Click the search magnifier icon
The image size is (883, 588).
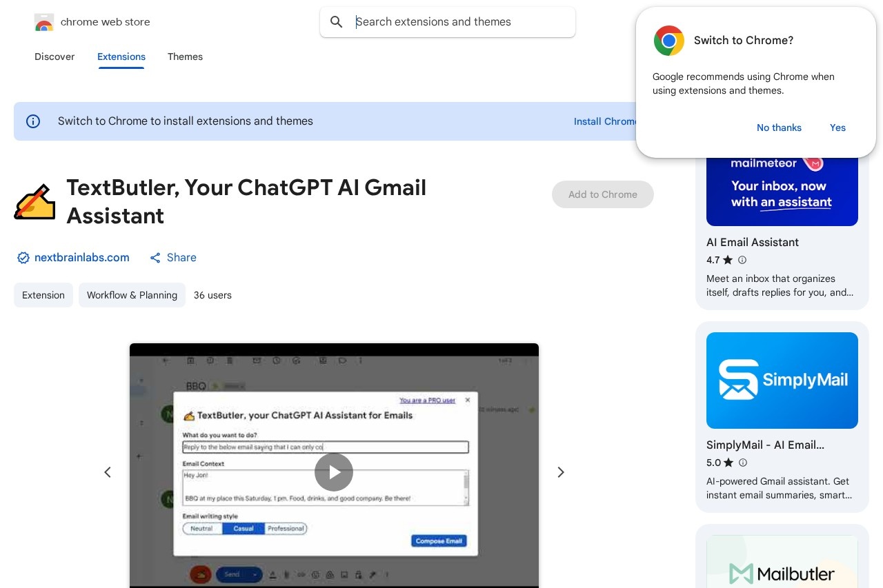tap(337, 22)
